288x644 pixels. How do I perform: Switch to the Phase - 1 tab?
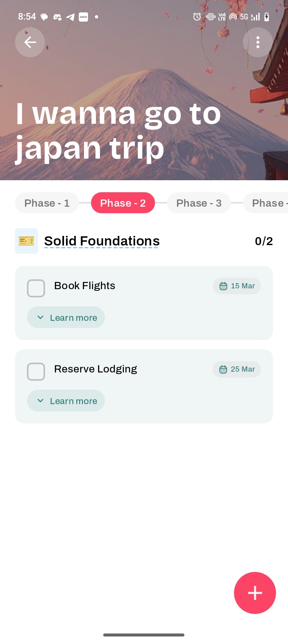[47, 203]
